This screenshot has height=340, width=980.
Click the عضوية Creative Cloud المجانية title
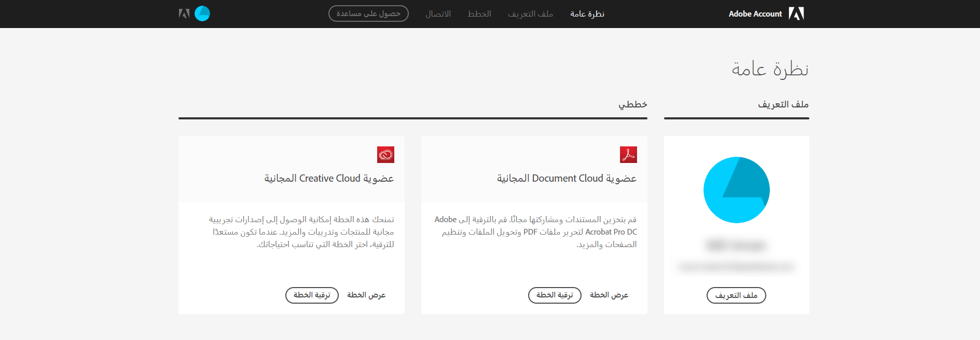pyautogui.click(x=329, y=179)
